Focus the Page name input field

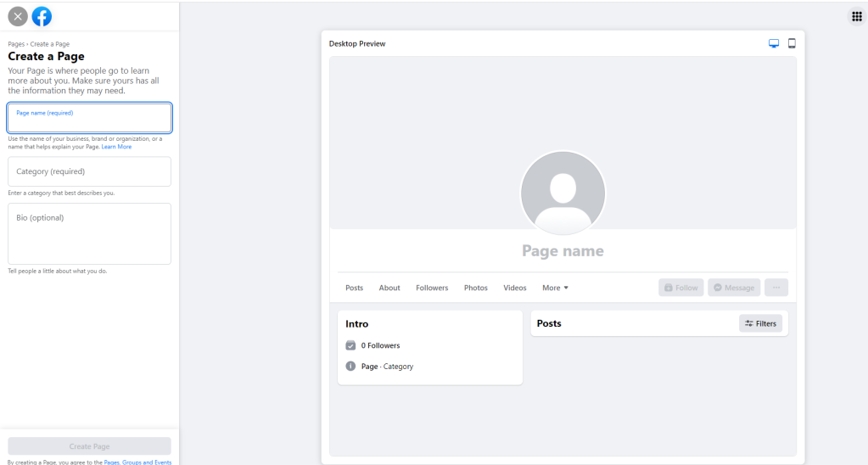[89, 117]
